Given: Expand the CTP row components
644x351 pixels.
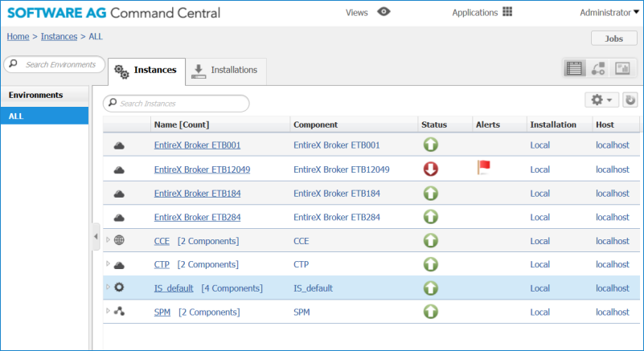Looking at the screenshot, I should [108, 263].
